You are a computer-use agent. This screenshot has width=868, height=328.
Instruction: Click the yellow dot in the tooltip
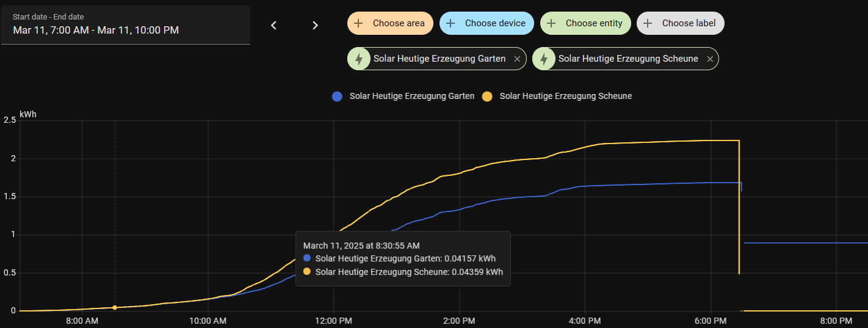307,272
